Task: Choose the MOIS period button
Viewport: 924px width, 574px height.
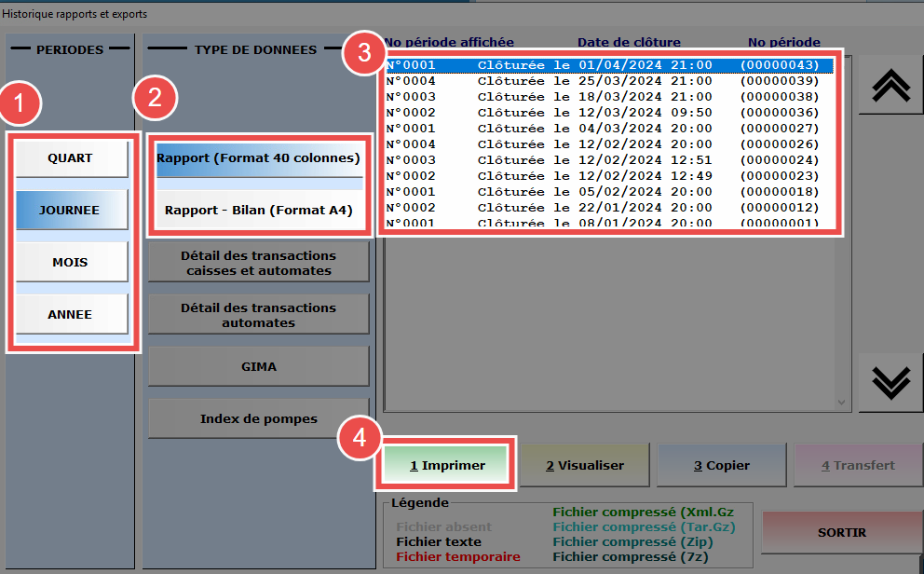Action: [x=71, y=263]
